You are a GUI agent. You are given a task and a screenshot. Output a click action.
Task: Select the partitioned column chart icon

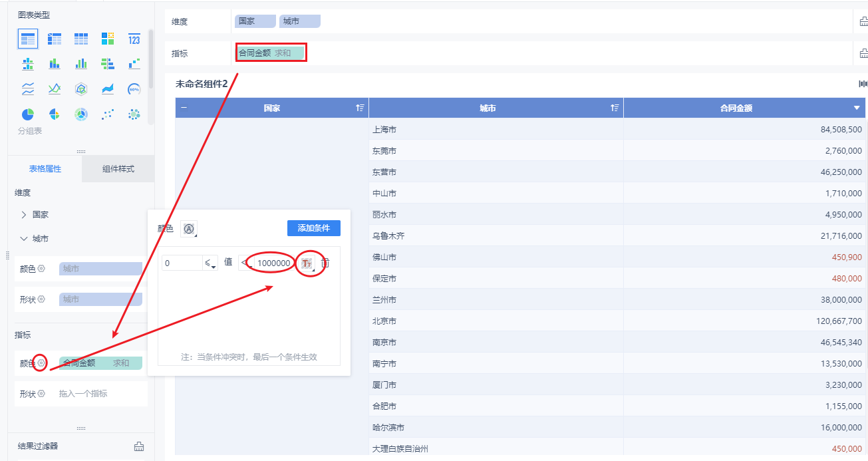[28, 64]
